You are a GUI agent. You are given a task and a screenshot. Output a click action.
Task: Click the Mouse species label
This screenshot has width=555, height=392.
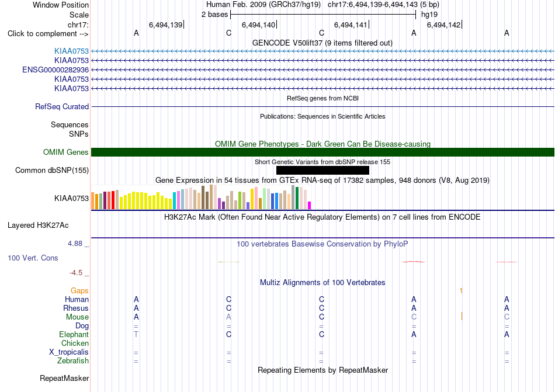[77, 317]
